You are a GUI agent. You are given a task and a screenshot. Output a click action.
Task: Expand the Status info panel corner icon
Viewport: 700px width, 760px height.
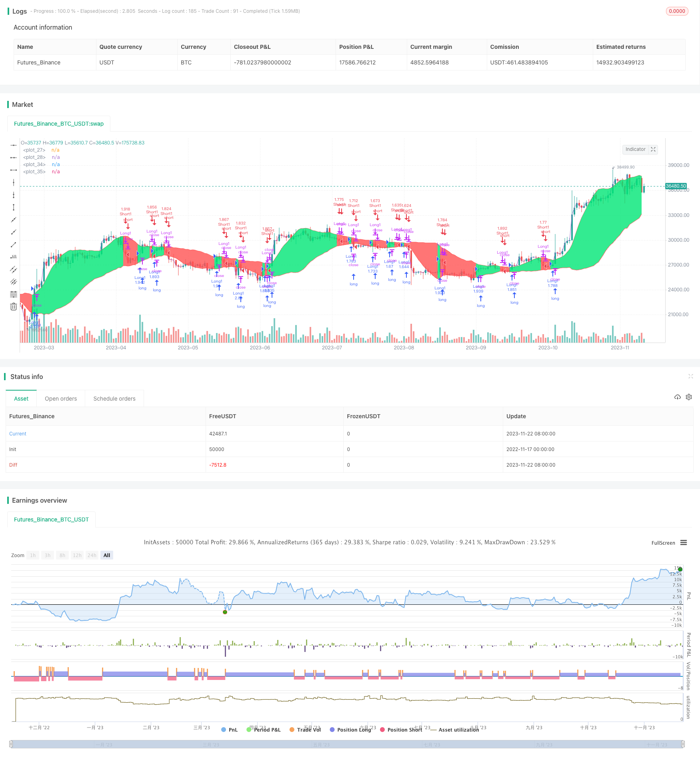(x=690, y=376)
